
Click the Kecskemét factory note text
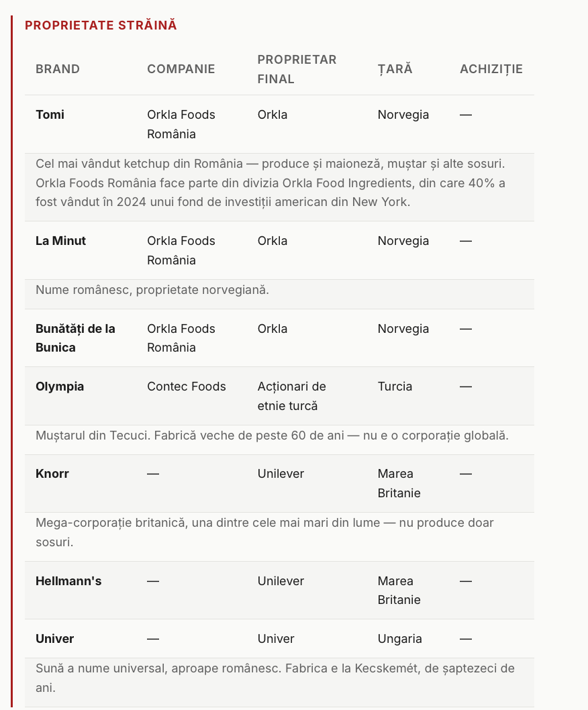pyautogui.click(x=275, y=678)
